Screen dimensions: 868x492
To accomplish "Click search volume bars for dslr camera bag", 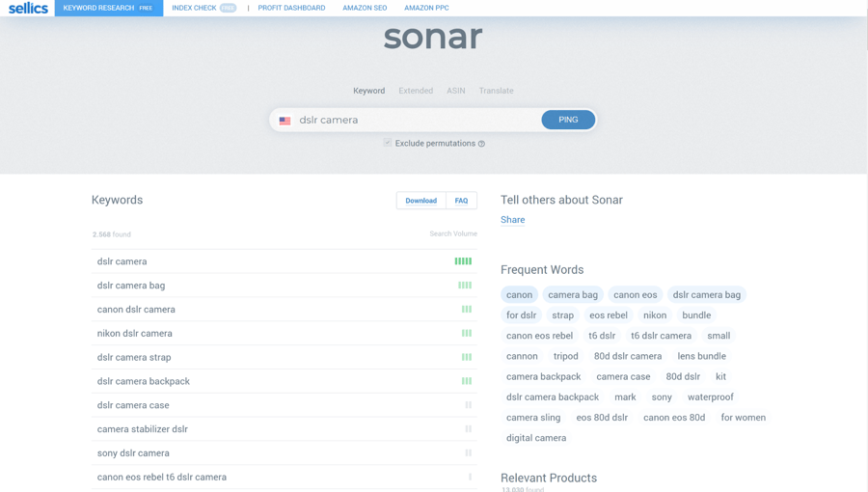I will tap(465, 286).
